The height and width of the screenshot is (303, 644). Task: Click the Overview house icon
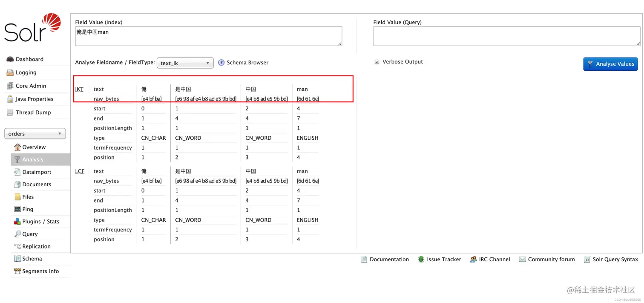17,147
